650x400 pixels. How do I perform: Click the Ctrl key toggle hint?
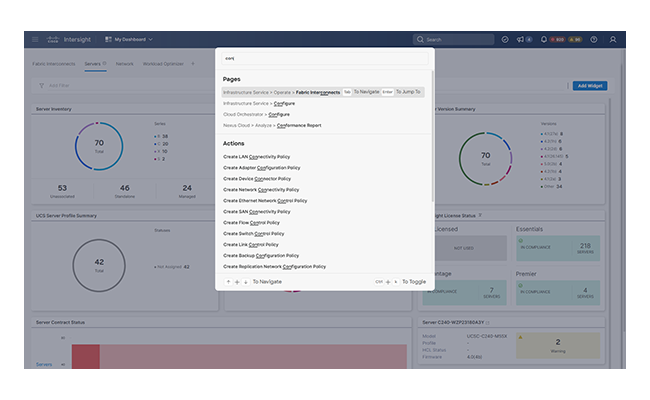point(379,282)
